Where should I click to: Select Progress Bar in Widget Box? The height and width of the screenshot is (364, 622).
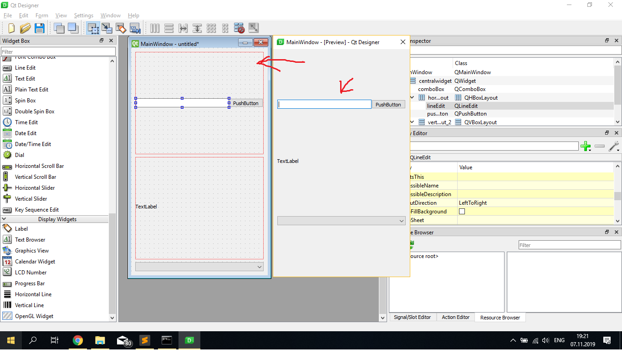30,283
